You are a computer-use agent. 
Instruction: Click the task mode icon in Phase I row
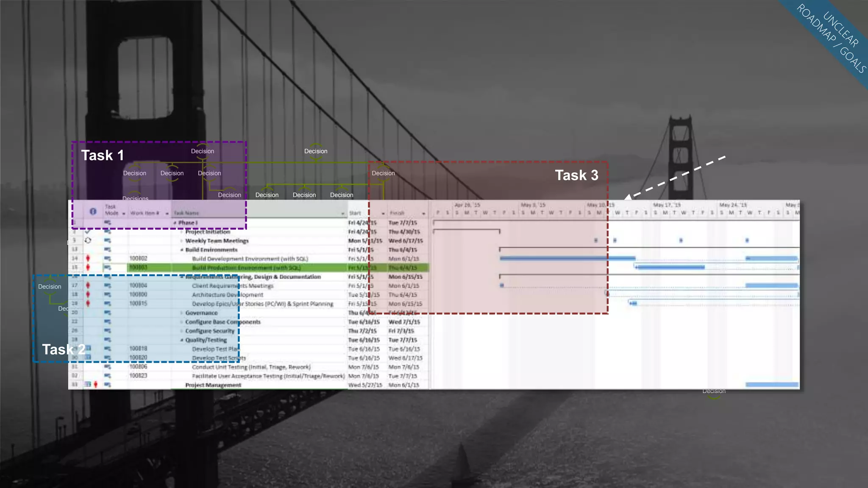point(108,222)
